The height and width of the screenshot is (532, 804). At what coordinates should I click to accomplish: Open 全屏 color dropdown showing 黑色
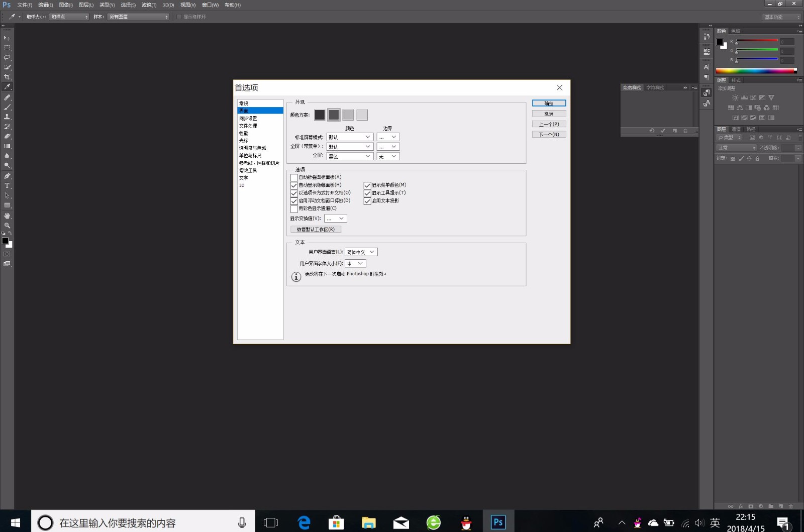pyautogui.click(x=350, y=156)
